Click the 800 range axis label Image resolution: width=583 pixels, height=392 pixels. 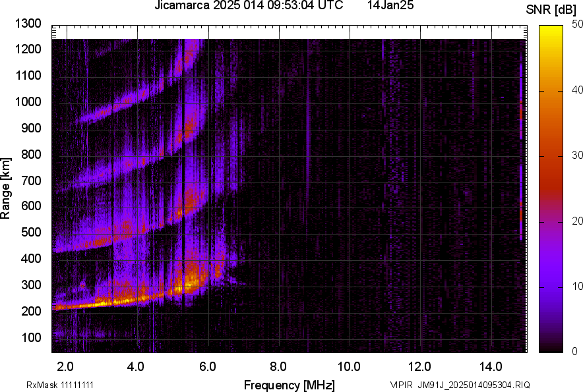(x=31, y=154)
